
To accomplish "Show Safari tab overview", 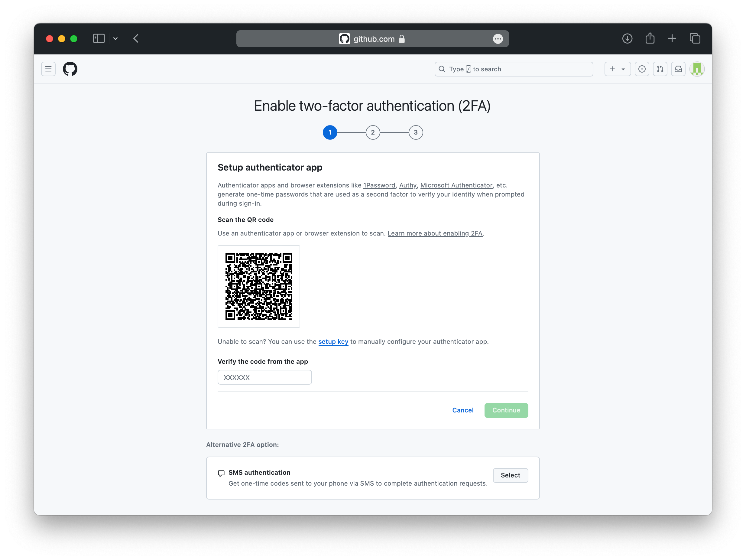I will 695,39.
